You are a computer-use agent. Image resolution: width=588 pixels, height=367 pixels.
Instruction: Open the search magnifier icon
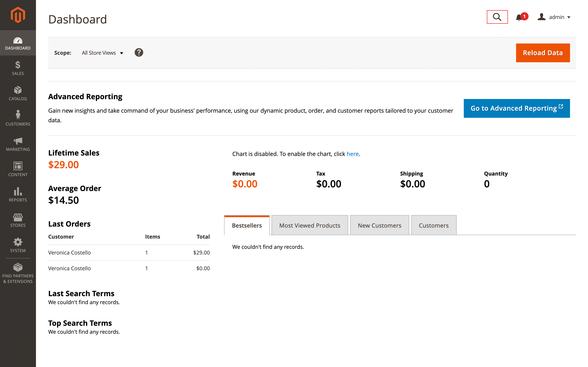coord(497,17)
